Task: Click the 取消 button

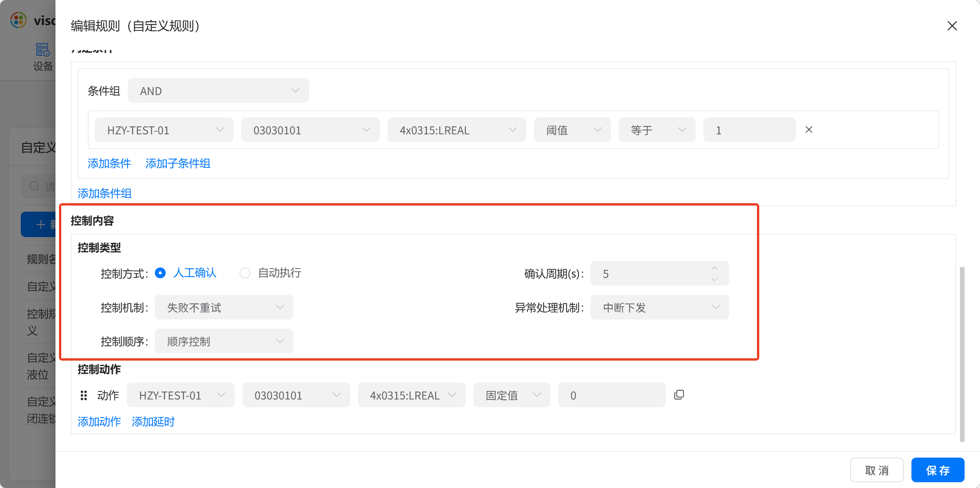Action: (877, 470)
